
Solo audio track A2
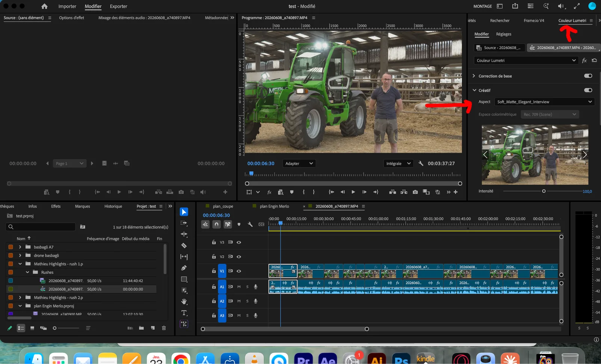[x=247, y=301]
